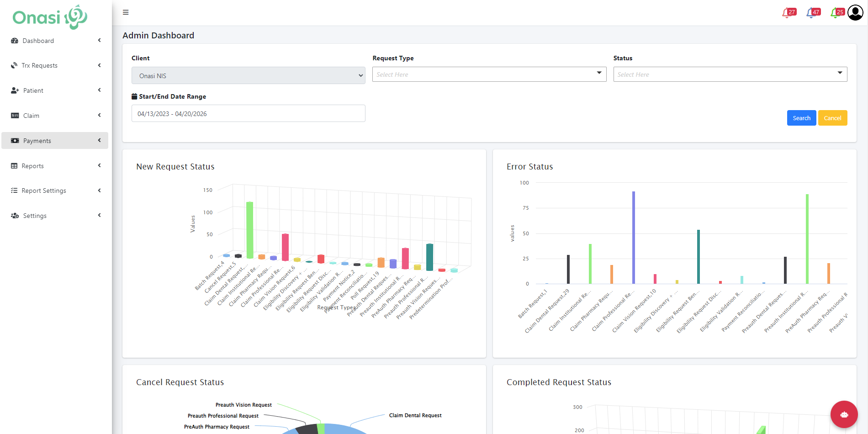Image resolution: width=868 pixels, height=434 pixels.
Task: Open the Status dropdown
Action: pos(730,74)
